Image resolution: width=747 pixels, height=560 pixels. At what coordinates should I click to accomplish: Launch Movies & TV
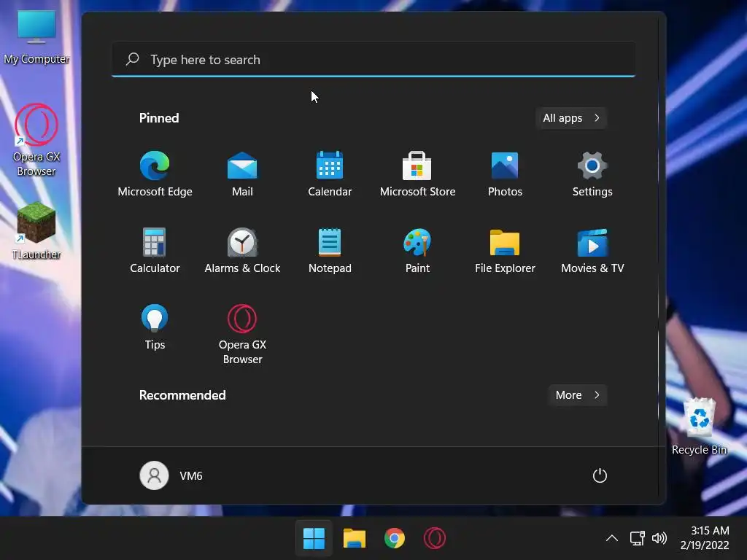[592, 250]
